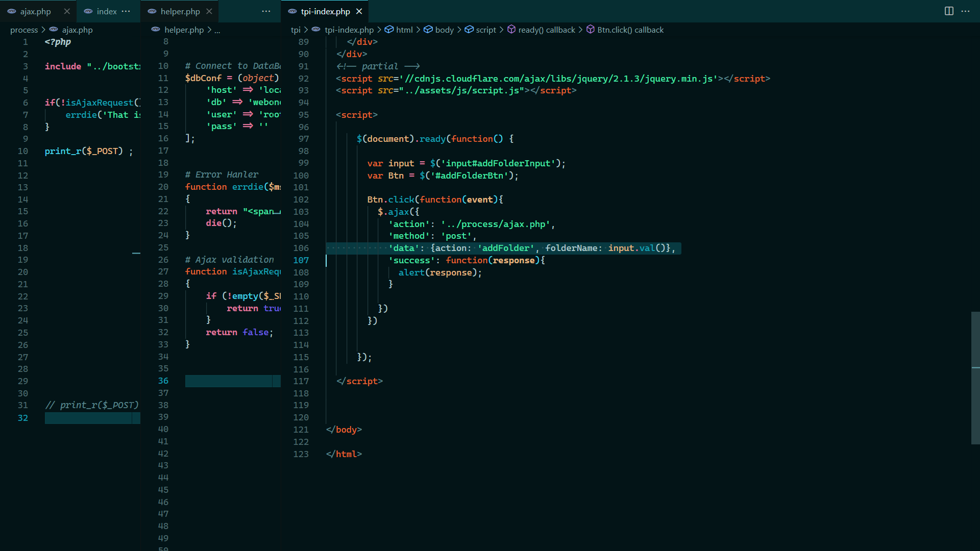Viewport: 980px width, 551px height.
Task: Click the closing </body> tag
Action: point(344,430)
